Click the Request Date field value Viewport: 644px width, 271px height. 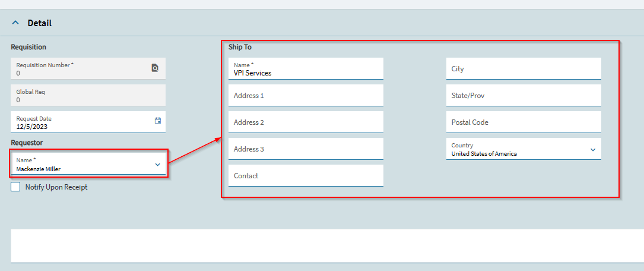[x=31, y=127]
